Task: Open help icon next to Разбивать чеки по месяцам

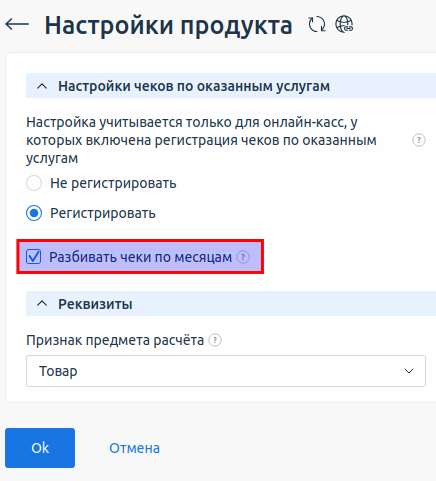Action: click(x=243, y=257)
